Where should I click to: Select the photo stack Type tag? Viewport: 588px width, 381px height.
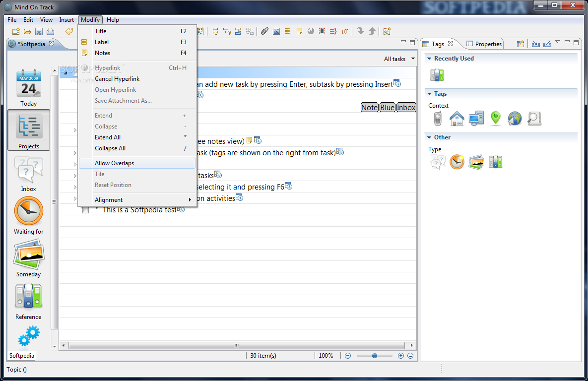point(476,162)
